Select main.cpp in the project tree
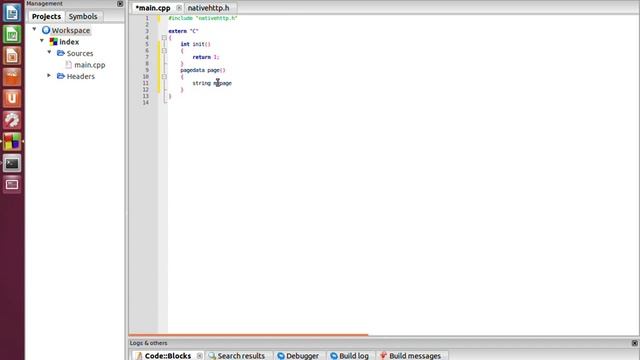The height and width of the screenshot is (360, 640). [90, 65]
